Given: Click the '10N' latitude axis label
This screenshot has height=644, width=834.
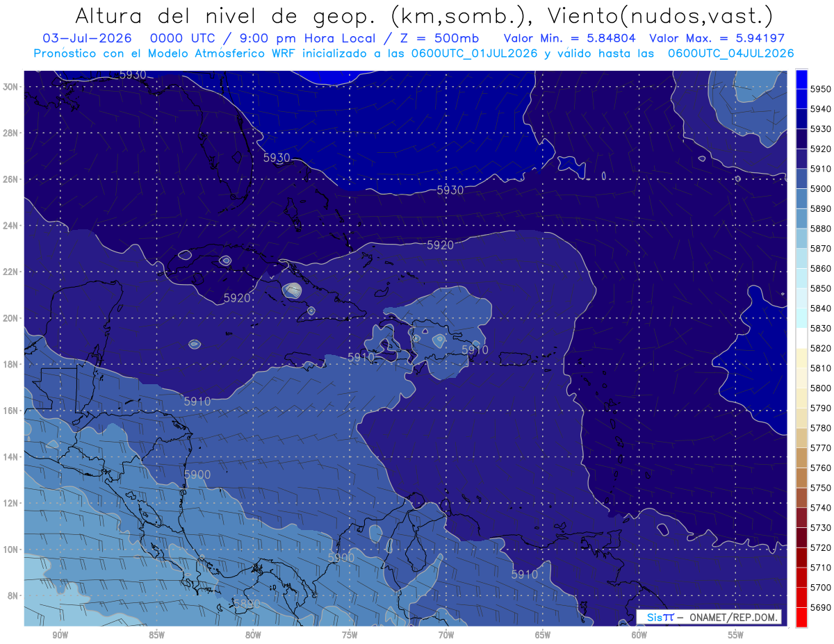Looking at the screenshot, I should [10, 549].
